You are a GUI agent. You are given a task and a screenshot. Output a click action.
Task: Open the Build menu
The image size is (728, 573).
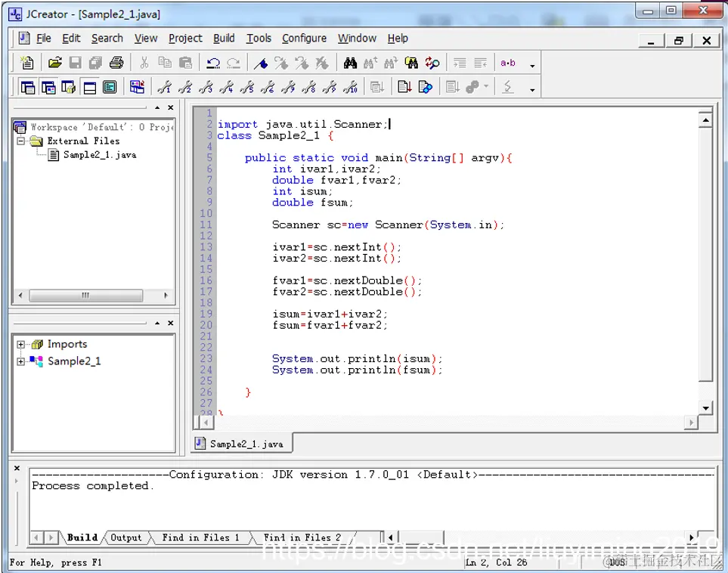tap(224, 39)
